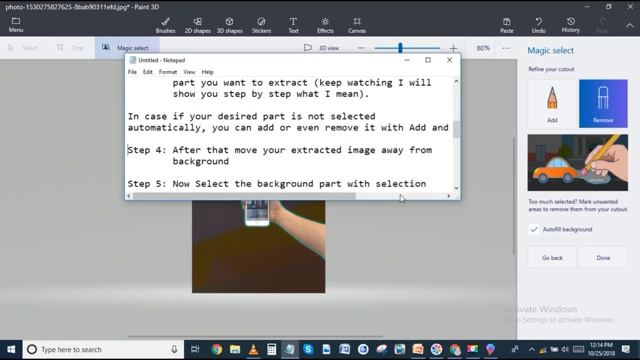
Task: Open the Canvas settings
Action: 357,25
